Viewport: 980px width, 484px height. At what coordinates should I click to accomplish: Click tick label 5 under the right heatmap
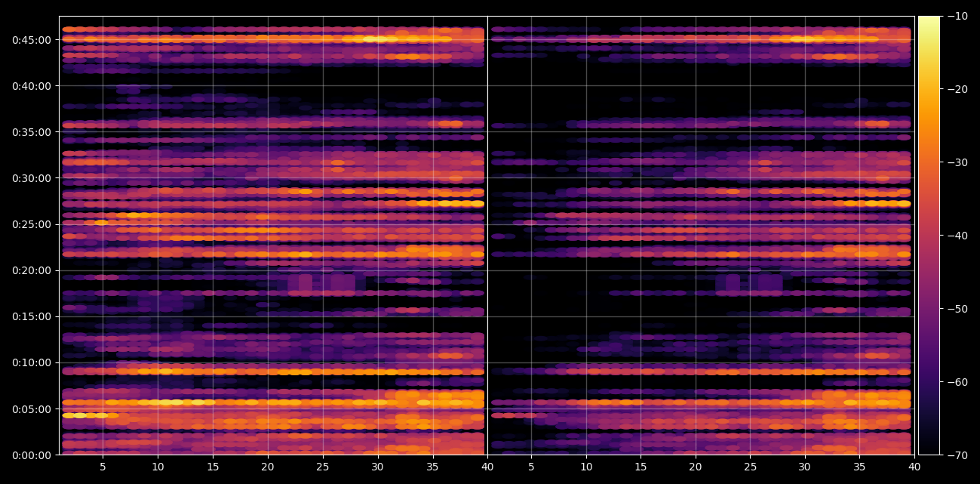531,467
